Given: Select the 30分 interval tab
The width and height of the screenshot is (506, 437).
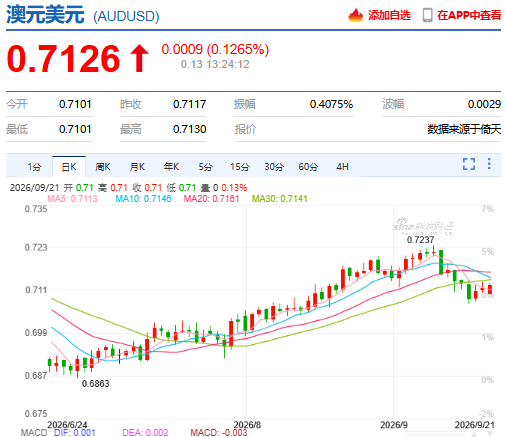Looking at the screenshot, I should click(x=274, y=167).
